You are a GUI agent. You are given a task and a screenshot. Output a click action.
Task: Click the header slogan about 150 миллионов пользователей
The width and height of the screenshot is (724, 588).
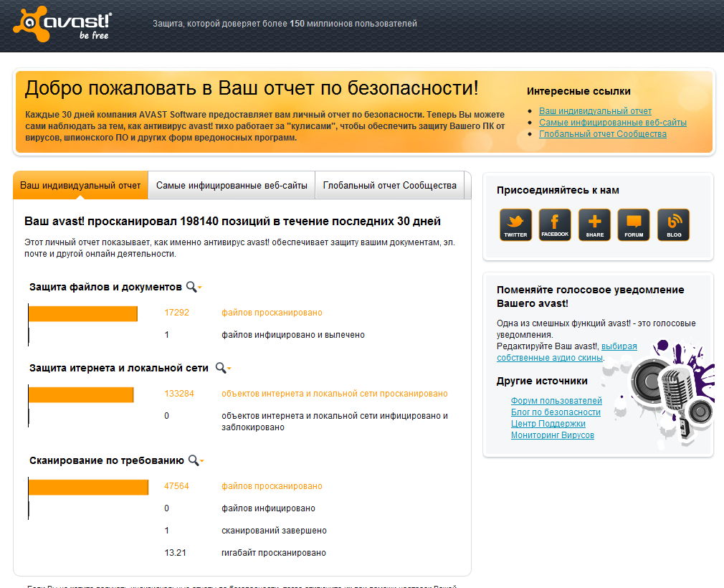click(285, 24)
